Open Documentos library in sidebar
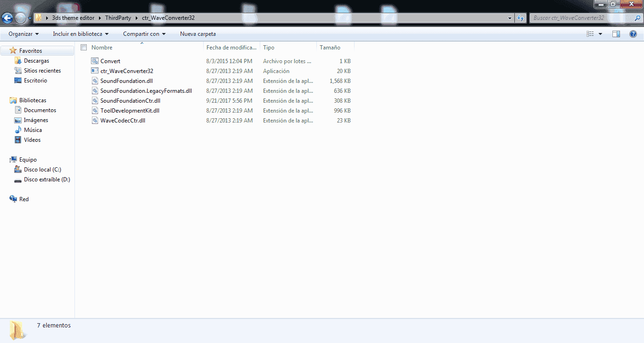This screenshot has width=644, height=343. (x=40, y=110)
